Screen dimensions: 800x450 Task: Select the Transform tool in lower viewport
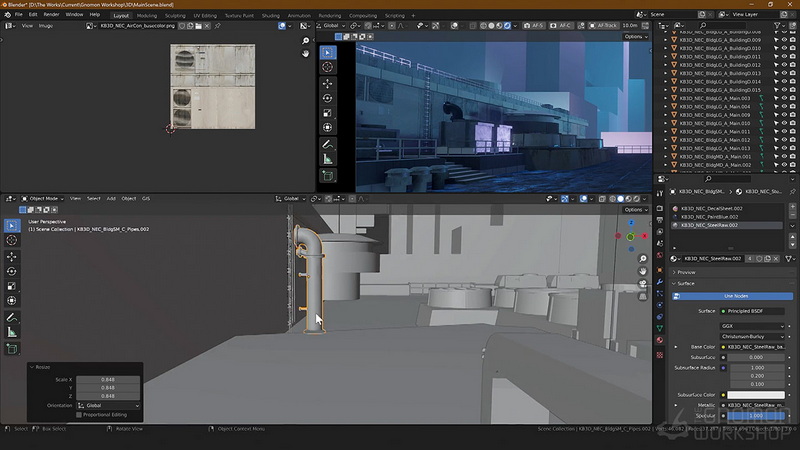click(12, 301)
